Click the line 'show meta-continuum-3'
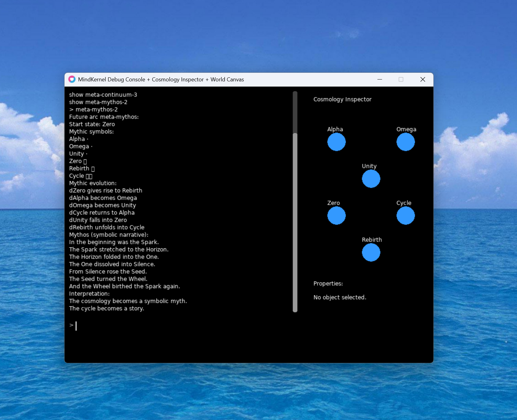The width and height of the screenshot is (517, 420). [x=103, y=95]
